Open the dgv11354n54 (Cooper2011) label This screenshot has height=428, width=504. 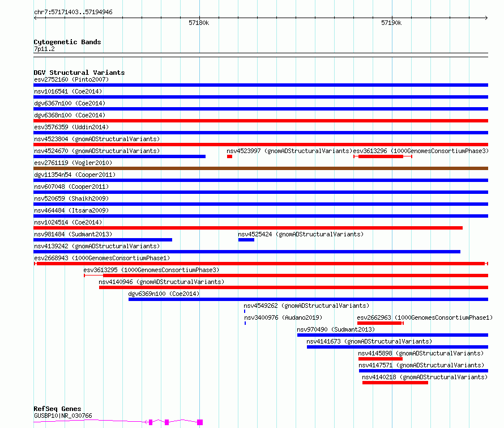75,175
